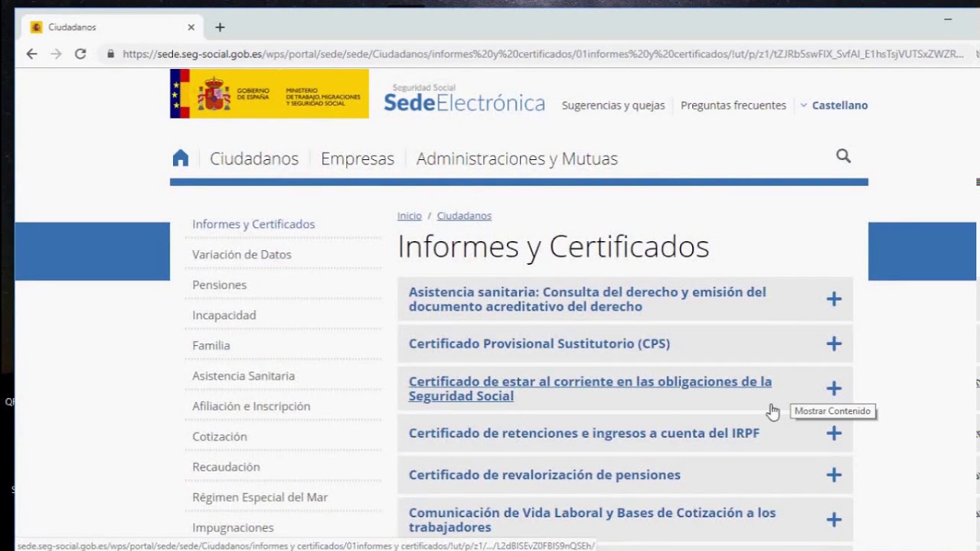The height and width of the screenshot is (551, 980).
Task: Open the Sugerencias y quejas link
Action: click(612, 105)
